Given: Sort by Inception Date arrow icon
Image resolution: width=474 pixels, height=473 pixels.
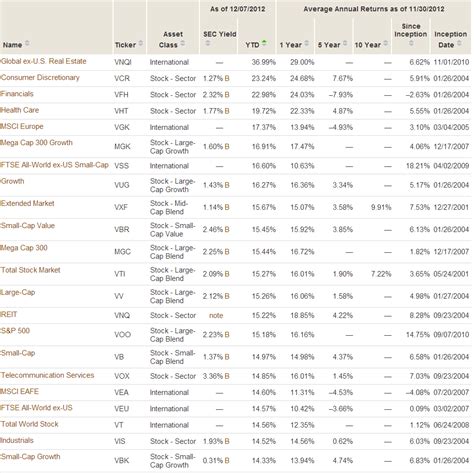Looking at the screenshot, I should click(459, 43).
